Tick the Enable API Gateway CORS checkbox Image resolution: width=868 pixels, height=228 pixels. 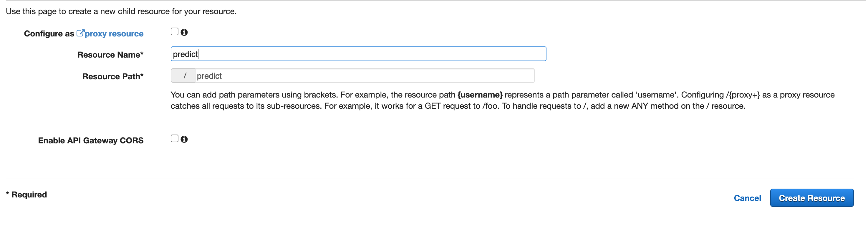pyautogui.click(x=175, y=139)
